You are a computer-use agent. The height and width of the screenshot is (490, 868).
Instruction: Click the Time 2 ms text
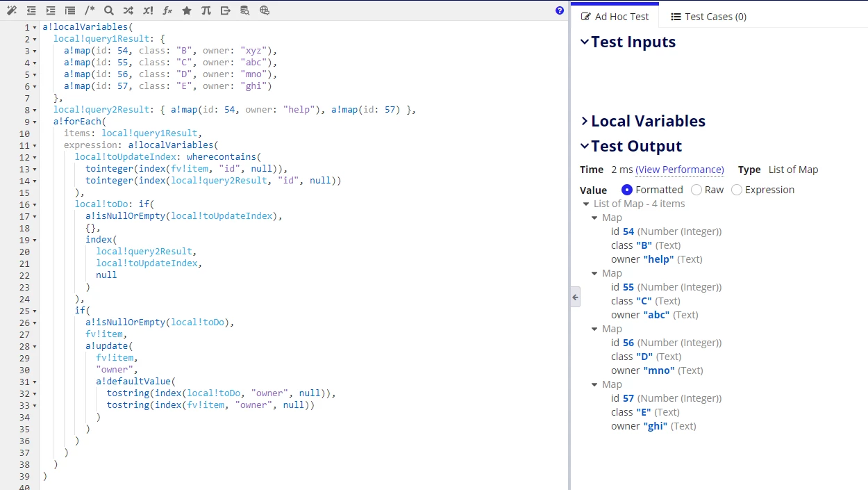tap(606, 170)
